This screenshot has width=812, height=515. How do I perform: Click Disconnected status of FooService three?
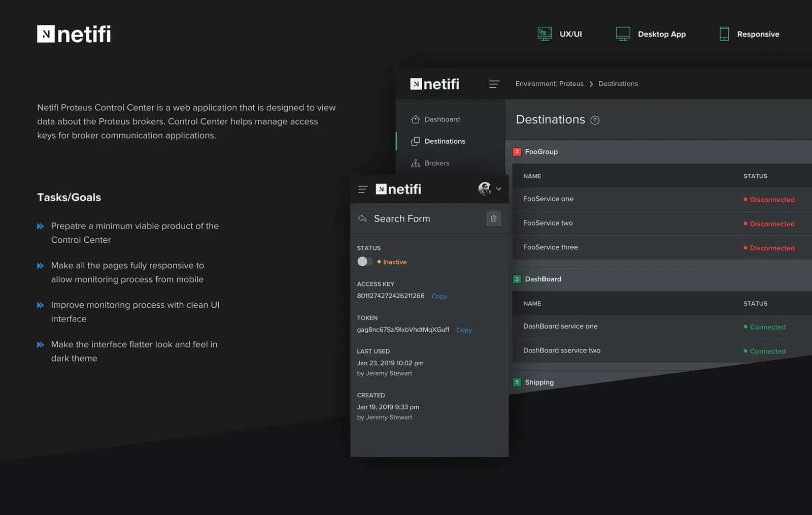coord(769,248)
